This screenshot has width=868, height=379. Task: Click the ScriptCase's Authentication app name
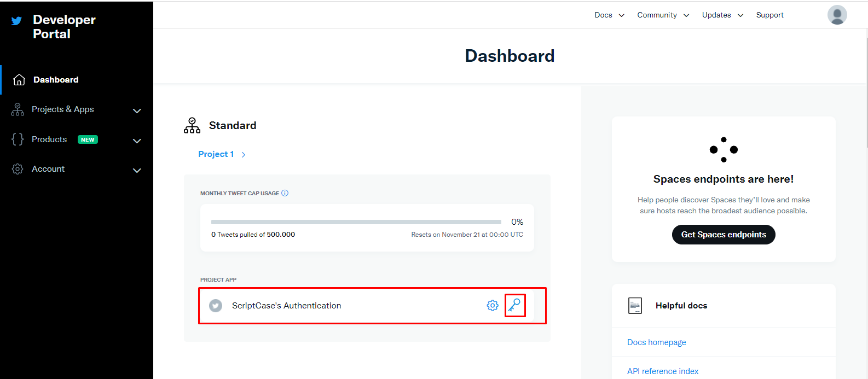pos(286,306)
